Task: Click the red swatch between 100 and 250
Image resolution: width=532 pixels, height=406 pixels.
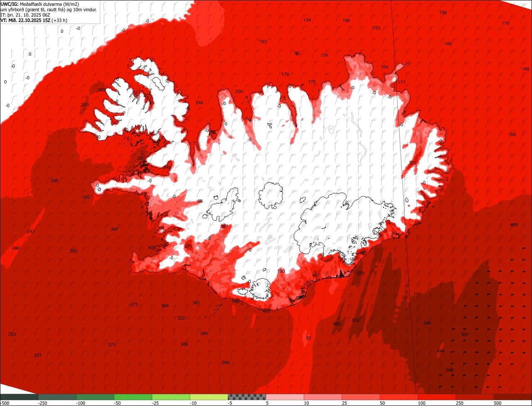Action: 437,397
